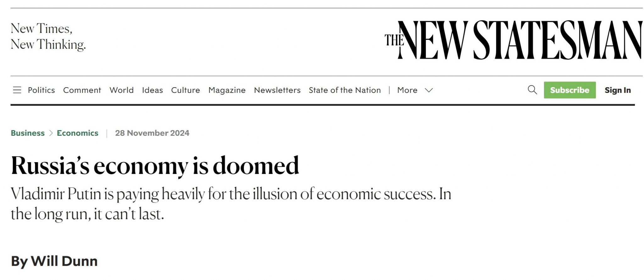This screenshot has height=280, width=644.
Task: Open the hamburger menu icon
Action: 17,90
